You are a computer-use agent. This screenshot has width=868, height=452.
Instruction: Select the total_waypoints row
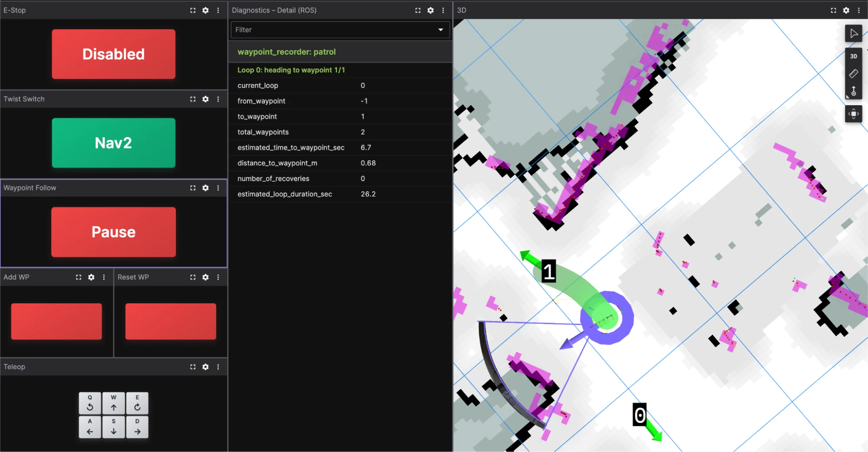coord(340,132)
